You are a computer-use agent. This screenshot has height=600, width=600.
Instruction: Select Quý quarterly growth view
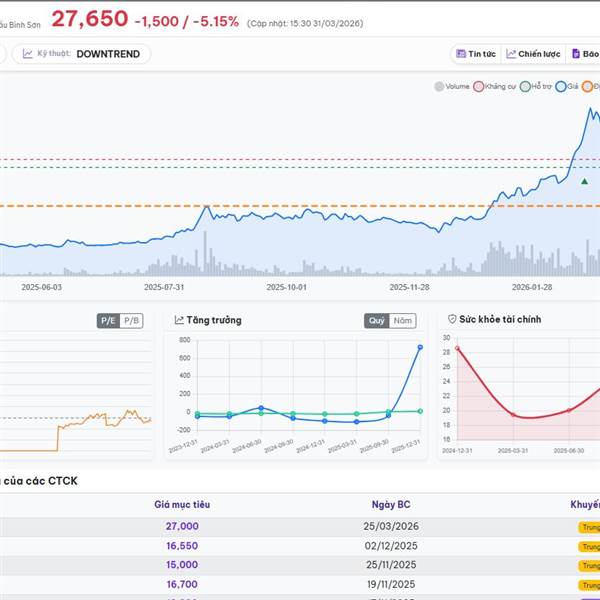(376, 321)
